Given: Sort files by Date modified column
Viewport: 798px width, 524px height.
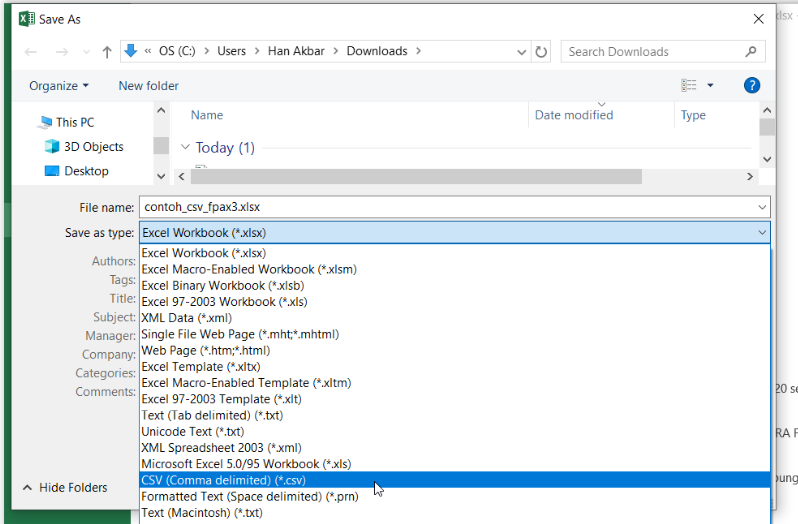Looking at the screenshot, I should (574, 115).
